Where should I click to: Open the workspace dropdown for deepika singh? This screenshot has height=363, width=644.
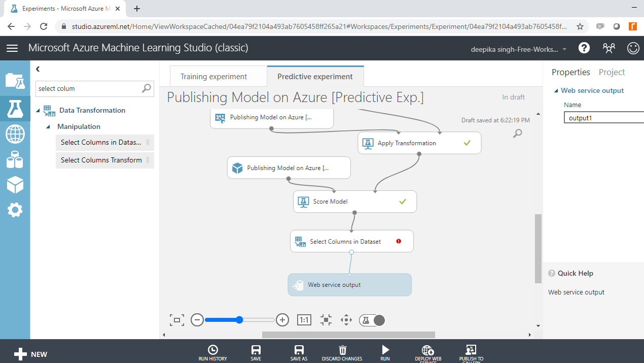pyautogui.click(x=519, y=49)
